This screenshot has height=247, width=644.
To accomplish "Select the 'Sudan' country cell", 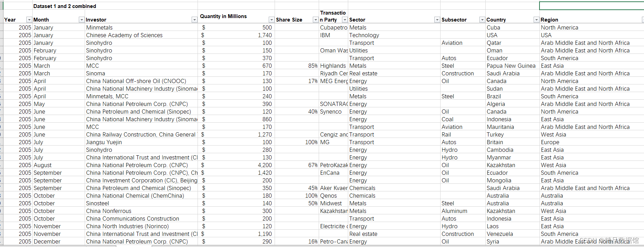I will tap(512, 89).
